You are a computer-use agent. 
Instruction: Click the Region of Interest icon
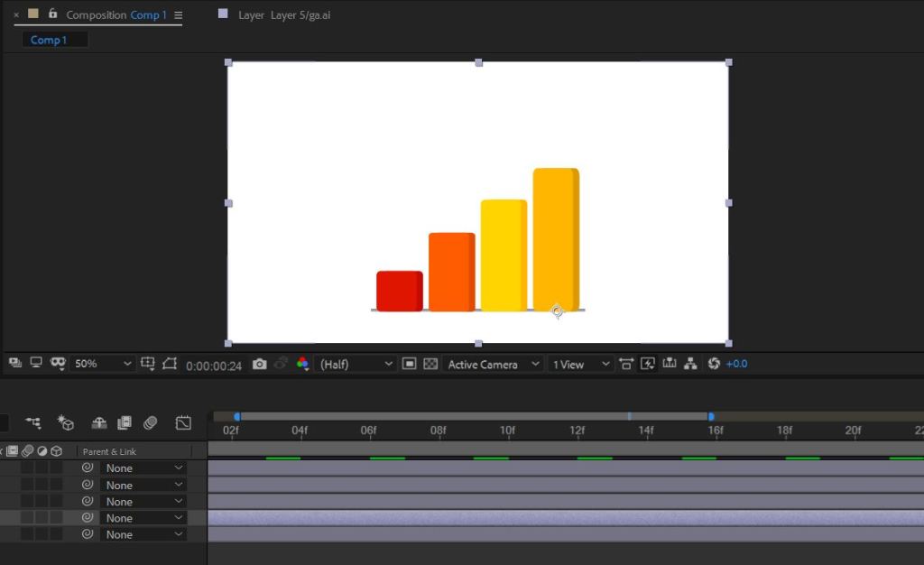point(409,364)
